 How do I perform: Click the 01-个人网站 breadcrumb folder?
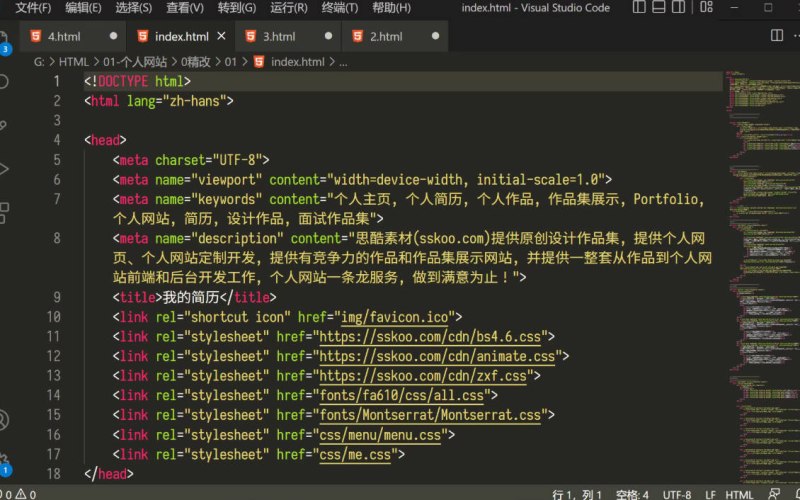click(x=135, y=62)
